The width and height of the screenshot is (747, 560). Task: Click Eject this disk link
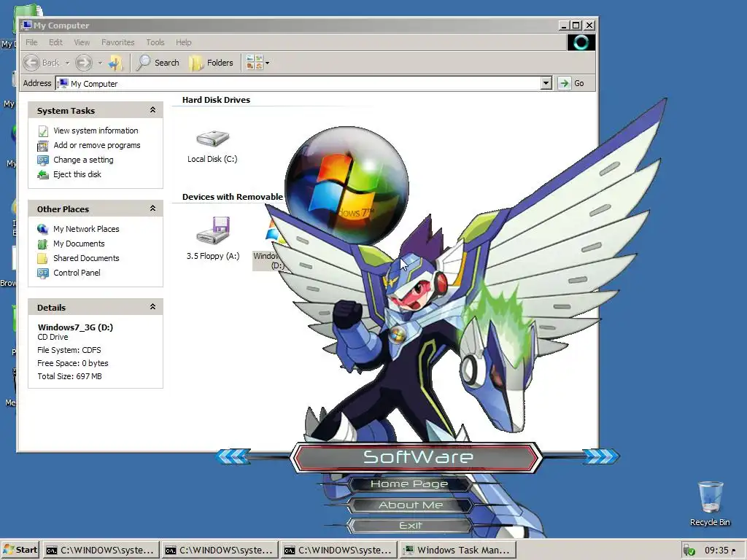pos(77,174)
